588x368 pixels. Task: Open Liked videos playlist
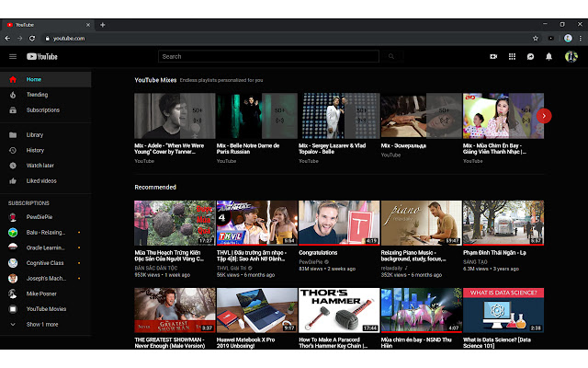tap(41, 180)
